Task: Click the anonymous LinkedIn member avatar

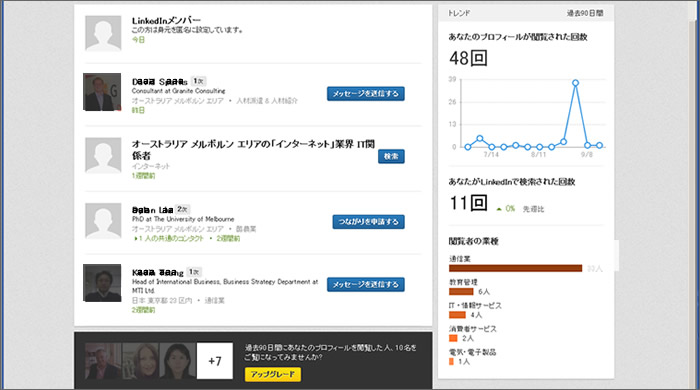Action: (103, 33)
